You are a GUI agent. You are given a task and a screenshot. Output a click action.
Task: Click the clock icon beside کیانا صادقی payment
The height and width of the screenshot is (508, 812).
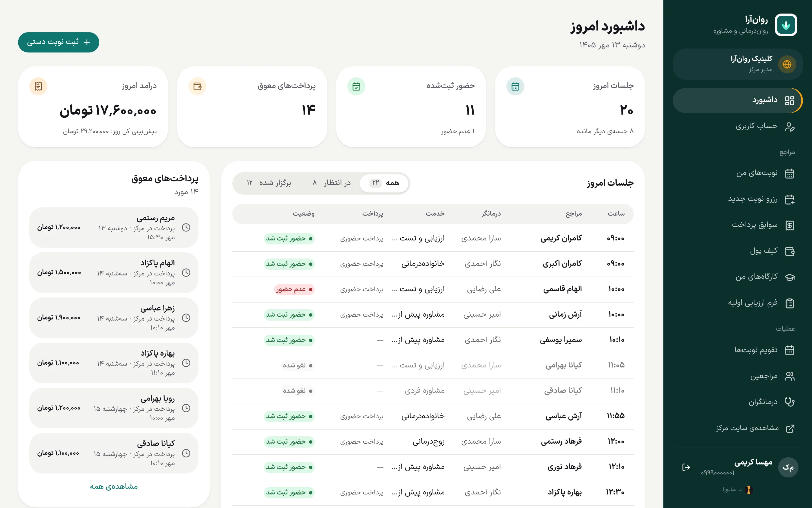click(x=186, y=453)
